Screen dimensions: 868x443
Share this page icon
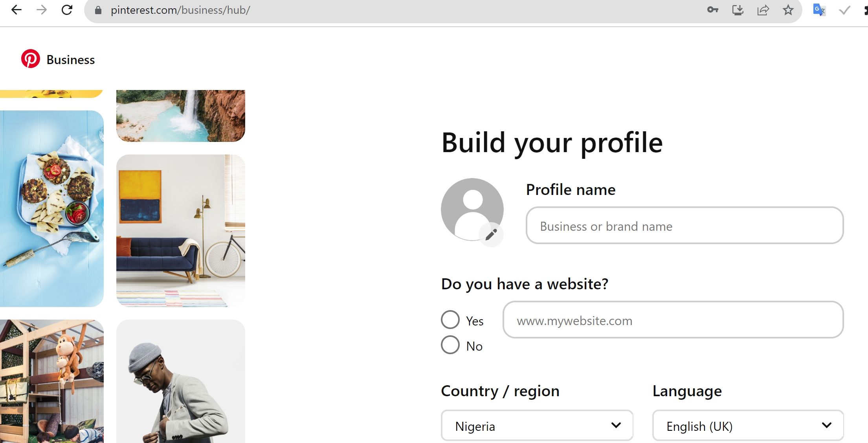(763, 10)
